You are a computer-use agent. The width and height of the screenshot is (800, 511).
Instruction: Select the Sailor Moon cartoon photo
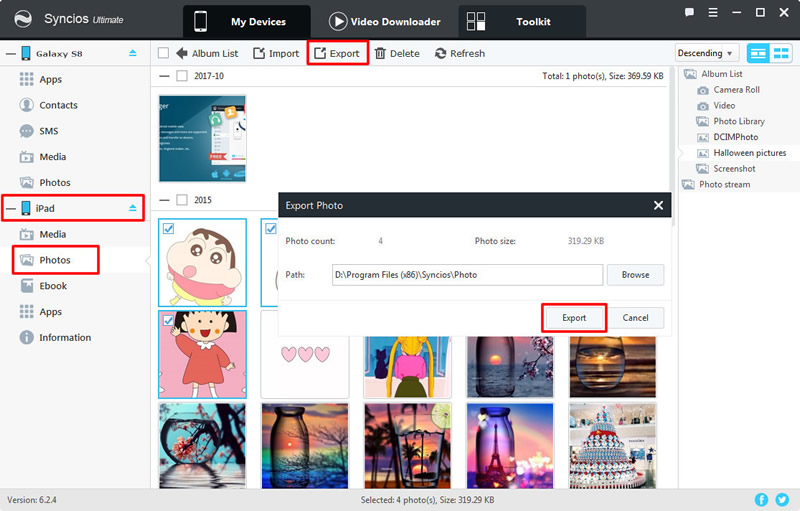[407, 367]
